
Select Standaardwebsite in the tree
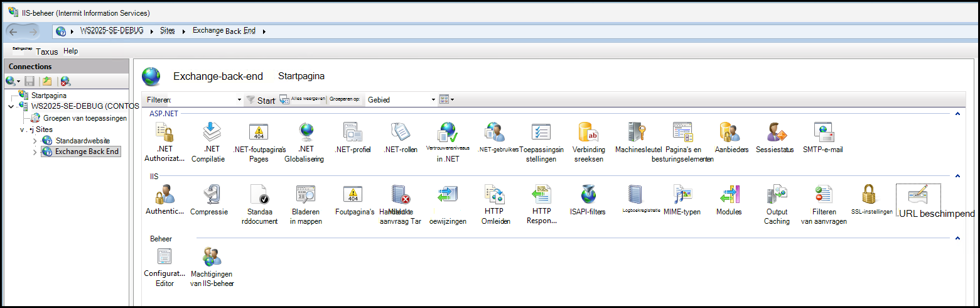tap(82, 141)
